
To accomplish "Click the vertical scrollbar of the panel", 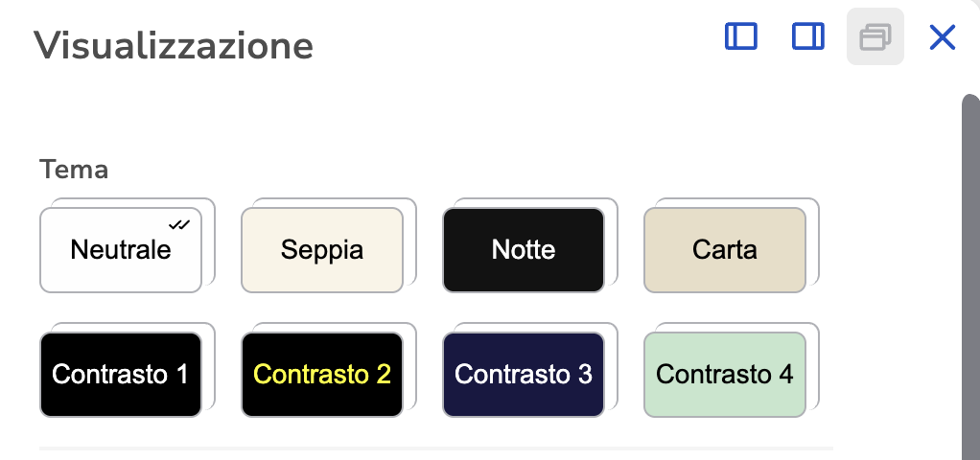I will click(x=970, y=277).
